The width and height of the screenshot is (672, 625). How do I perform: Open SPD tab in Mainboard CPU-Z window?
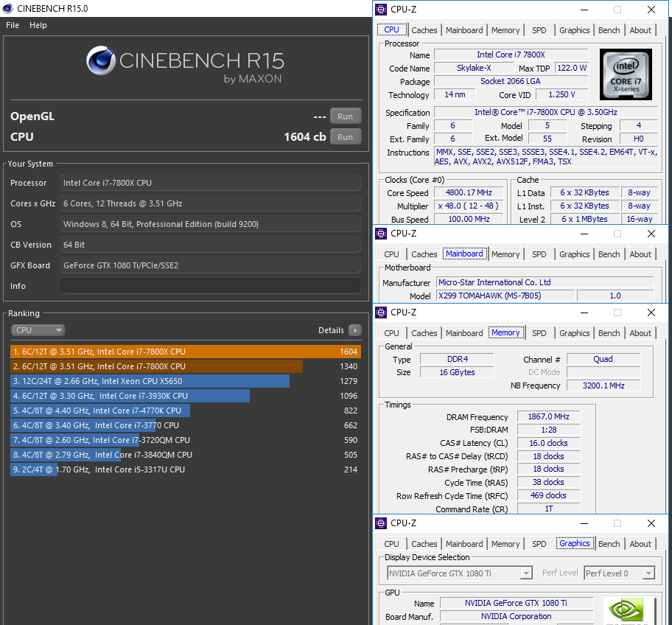(539, 254)
